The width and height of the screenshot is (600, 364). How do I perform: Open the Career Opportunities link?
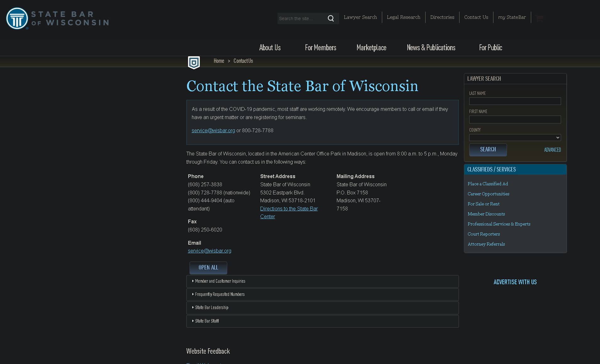pyautogui.click(x=488, y=194)
